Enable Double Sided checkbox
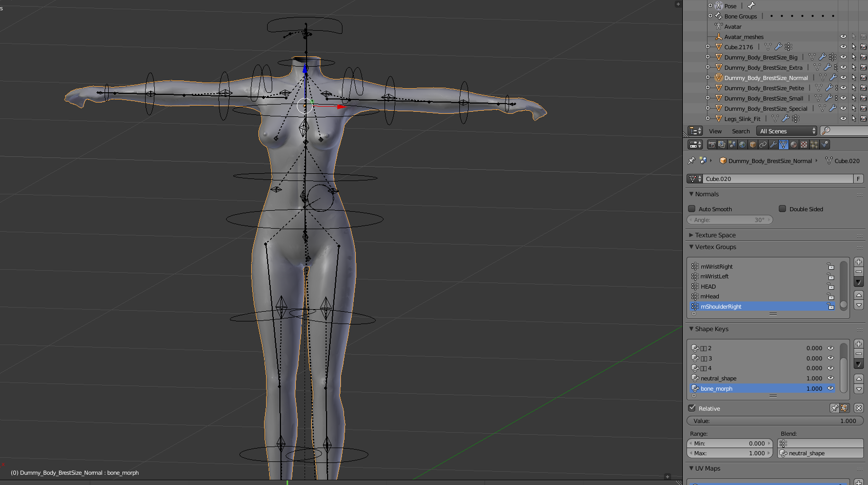 [x=782, y=209]
